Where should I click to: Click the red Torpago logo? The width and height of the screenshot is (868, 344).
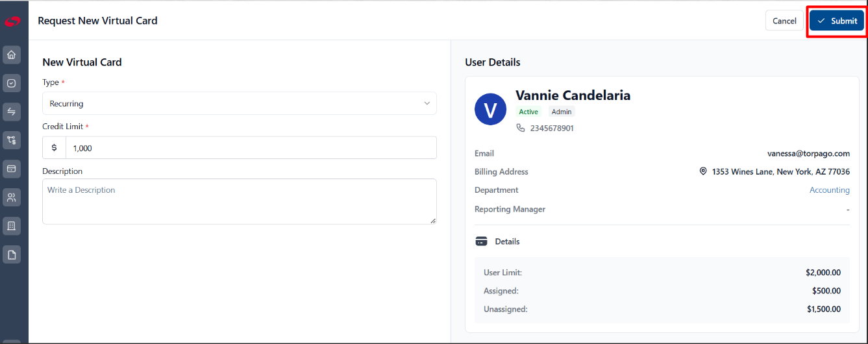pos(12,21)
